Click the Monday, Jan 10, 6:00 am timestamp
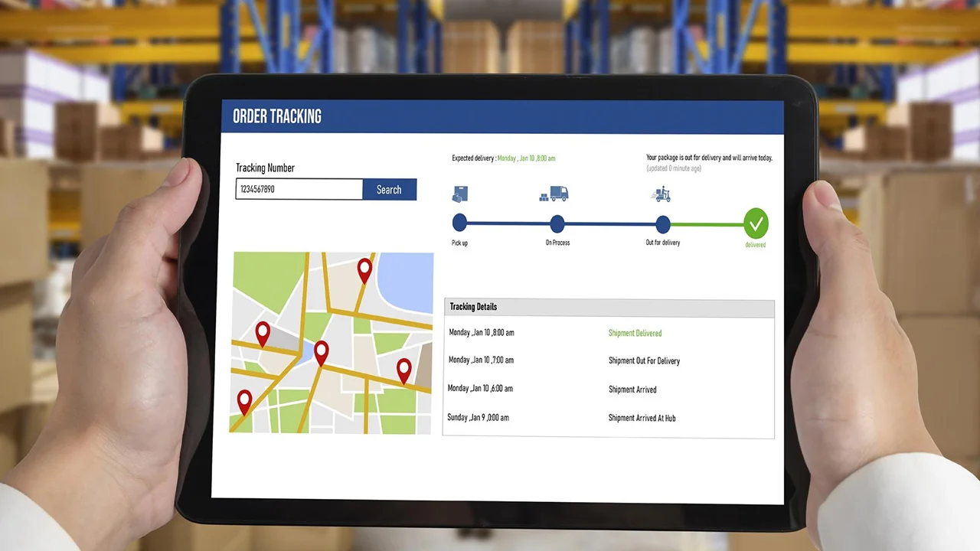The height and width of the screenshot is (551, 980). click(480, 388)
